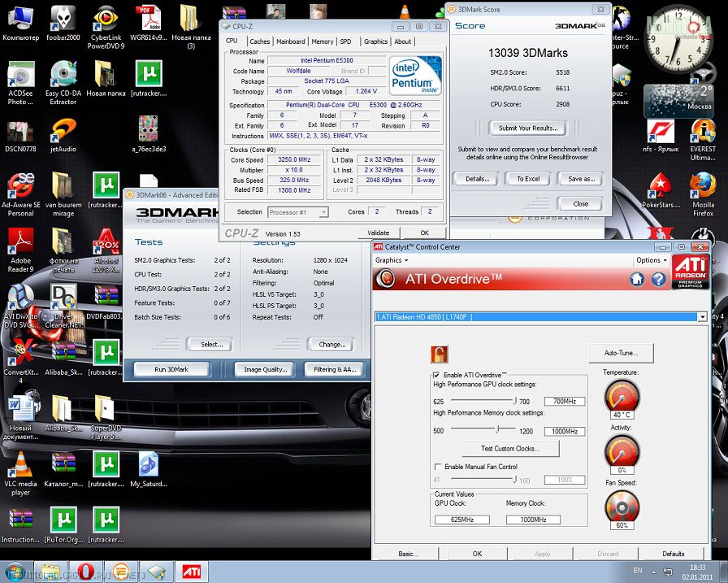Viewport: 728px width, 583px height.
Task: Click the Auto-Tune button in ATI Overdrive
Action: click(621, 353)
